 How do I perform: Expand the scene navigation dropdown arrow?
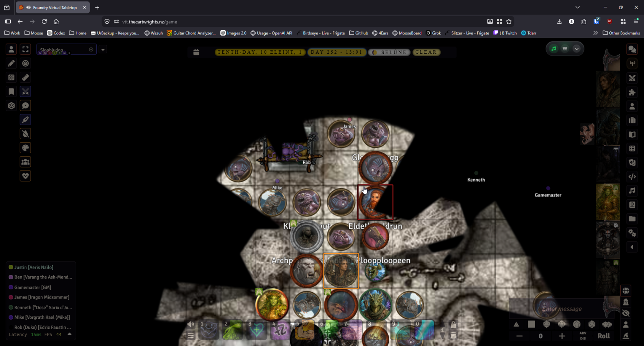pos(103,49)
